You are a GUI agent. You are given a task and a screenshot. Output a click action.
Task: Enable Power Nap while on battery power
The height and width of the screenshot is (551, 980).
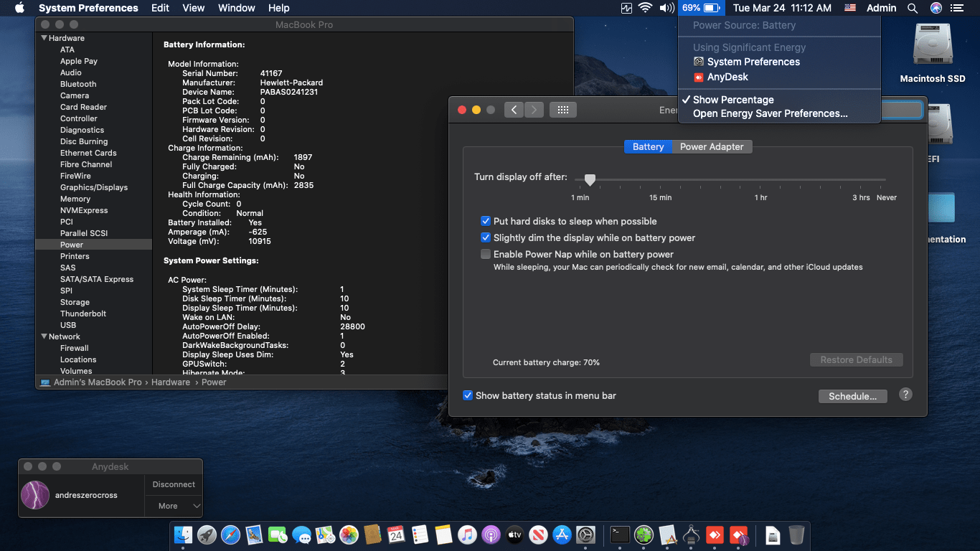486,254
